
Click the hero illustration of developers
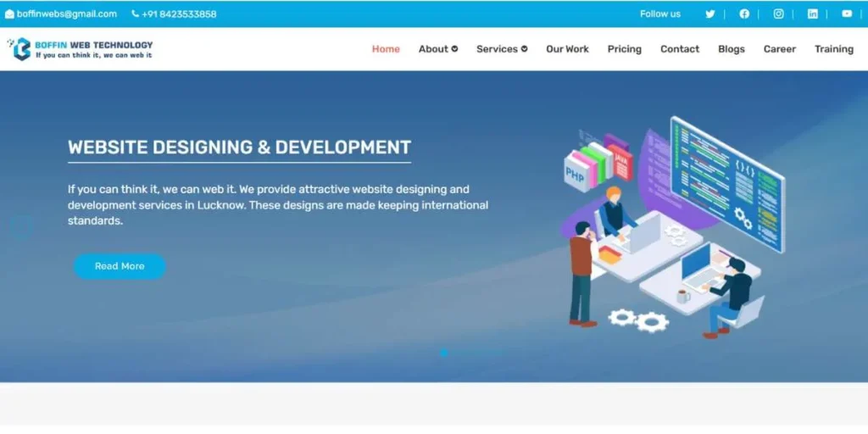(x=672, y=227)
